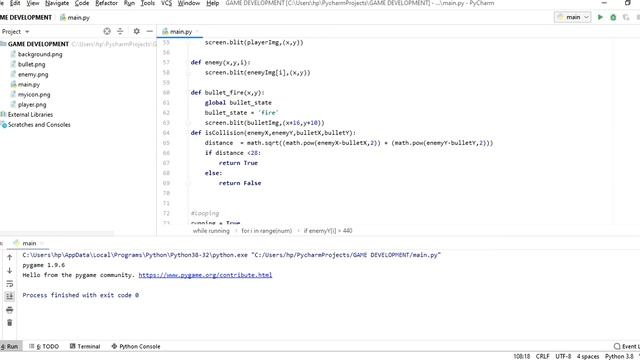Change CRLF line separator in status bar

coord(542,356)
